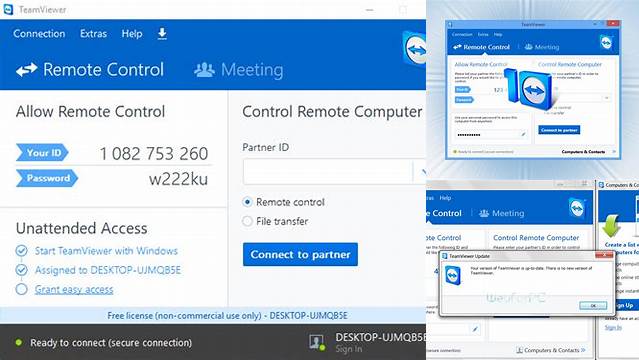Click the Sign In link in the Computers & Contacts panel
This screenshot has width=639, height=360.
click(613, 327)
